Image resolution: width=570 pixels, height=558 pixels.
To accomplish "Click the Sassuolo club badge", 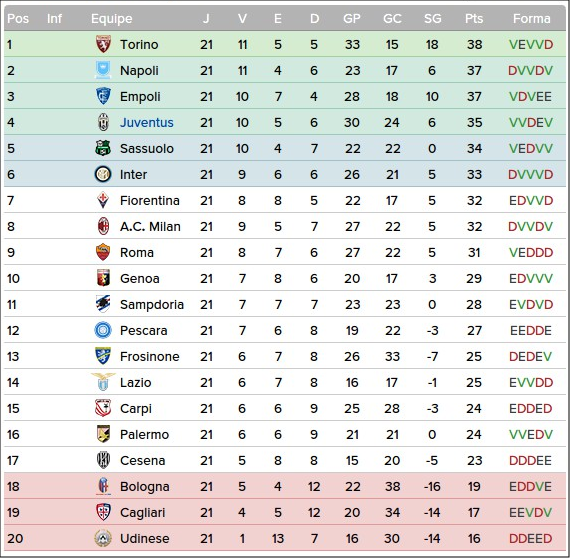I will click(x=103, y=148).
